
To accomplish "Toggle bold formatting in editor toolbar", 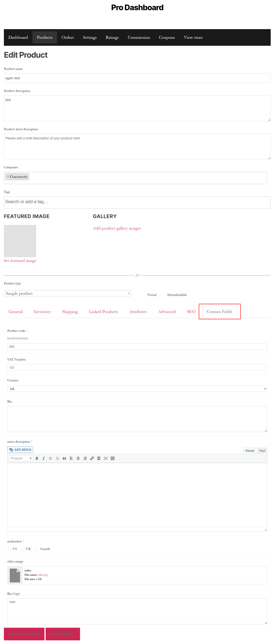I will click(37, 458).
